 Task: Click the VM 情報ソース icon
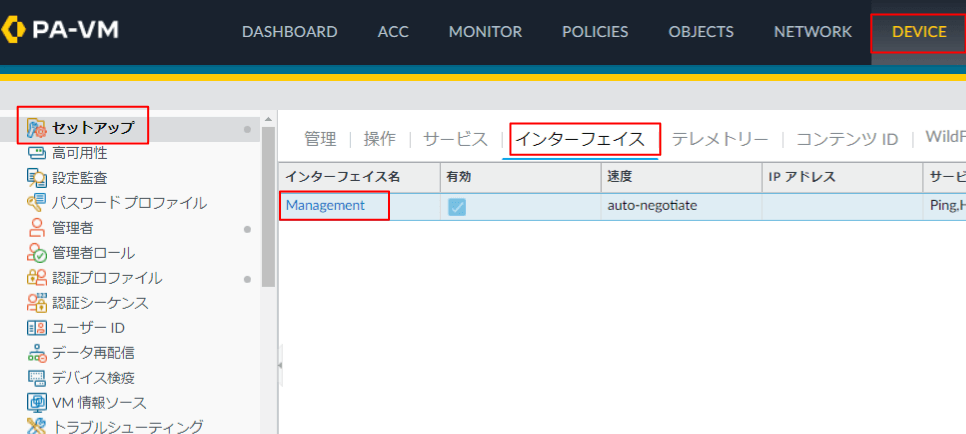(x=37, y=403)
